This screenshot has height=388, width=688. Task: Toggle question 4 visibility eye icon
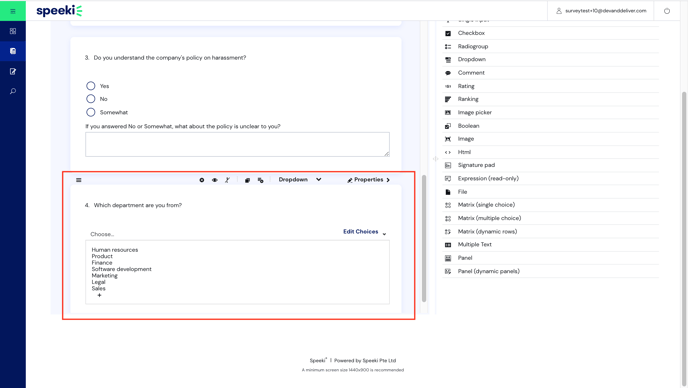215,180
